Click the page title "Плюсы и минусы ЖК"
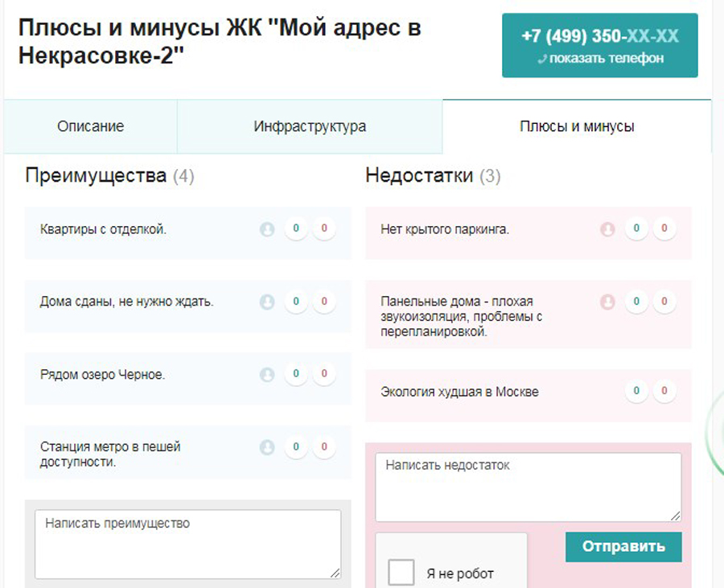724x588 pixels. point(220,42)
